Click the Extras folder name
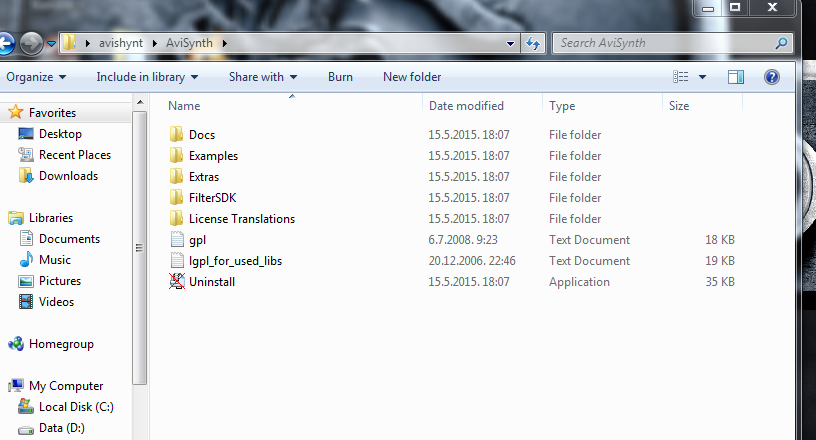 (204, 177)
